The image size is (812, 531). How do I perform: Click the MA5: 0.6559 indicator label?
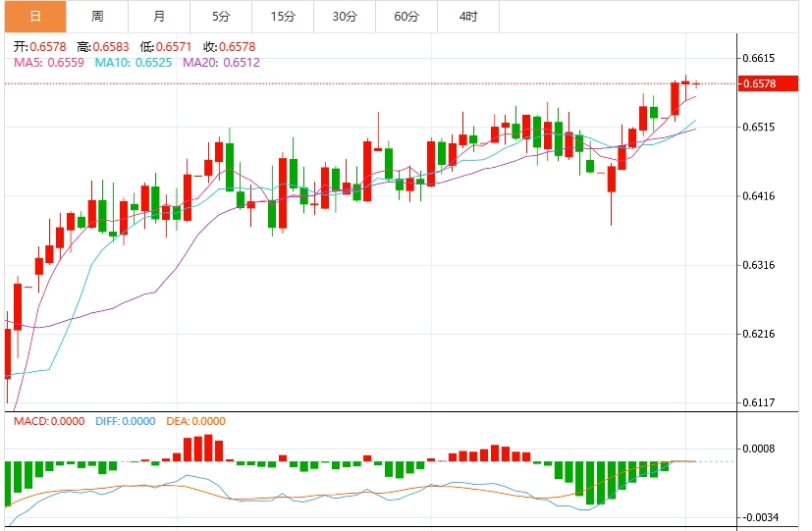click(49, 63)
